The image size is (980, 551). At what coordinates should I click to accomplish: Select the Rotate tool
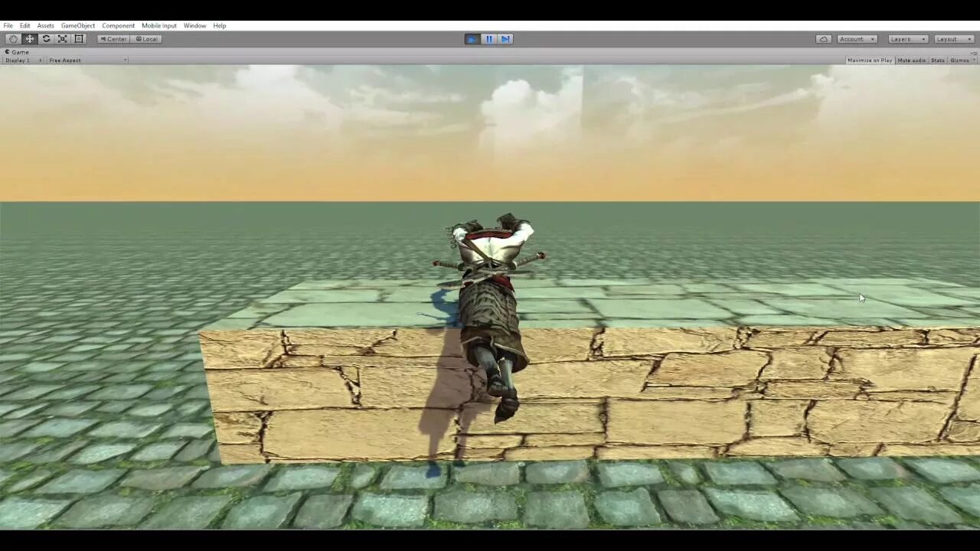(x=46, y=39)
